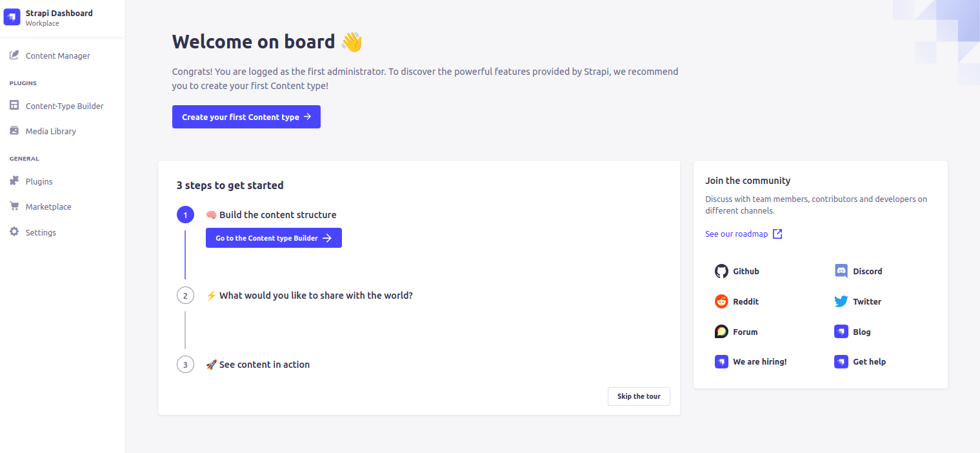The height and width of the screenshot is (453, 980).
Task: Click the Twitter bird icon
Action: [841, 301]
